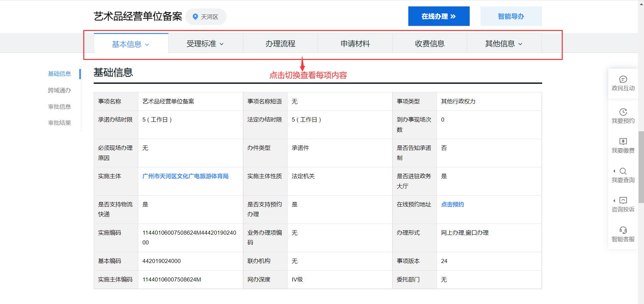Click the 点击预约 link
The width and height of the screenshot is (644, 304).
pyautogui.click(x=452, y=204)
